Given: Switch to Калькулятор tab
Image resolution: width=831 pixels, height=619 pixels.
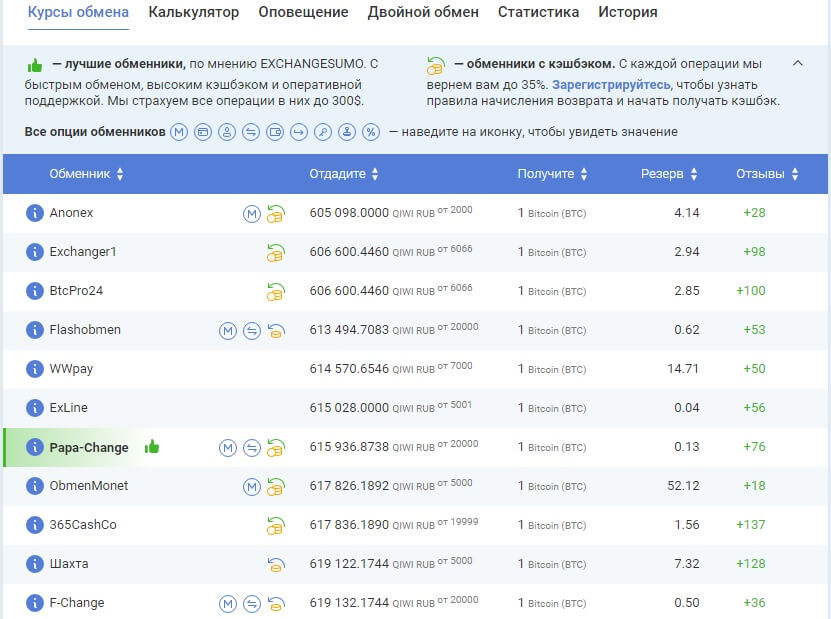Looking at the screenshot, I should point(193,12).
